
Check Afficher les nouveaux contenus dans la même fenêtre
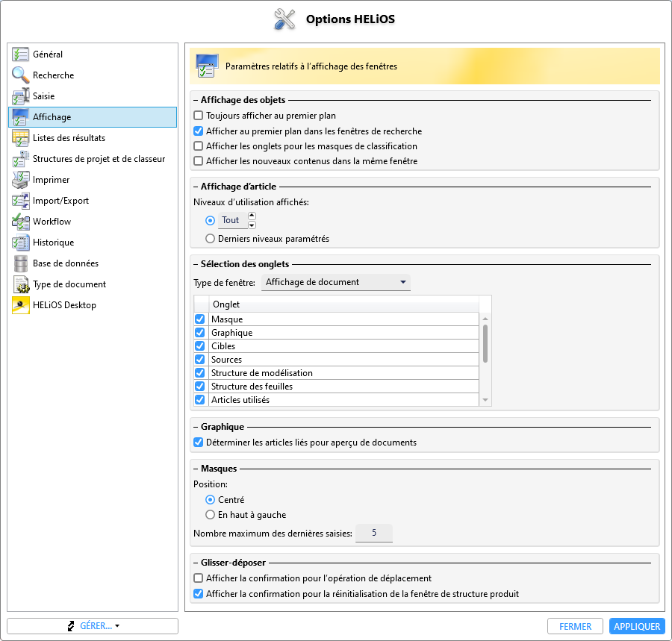[198, 161]
